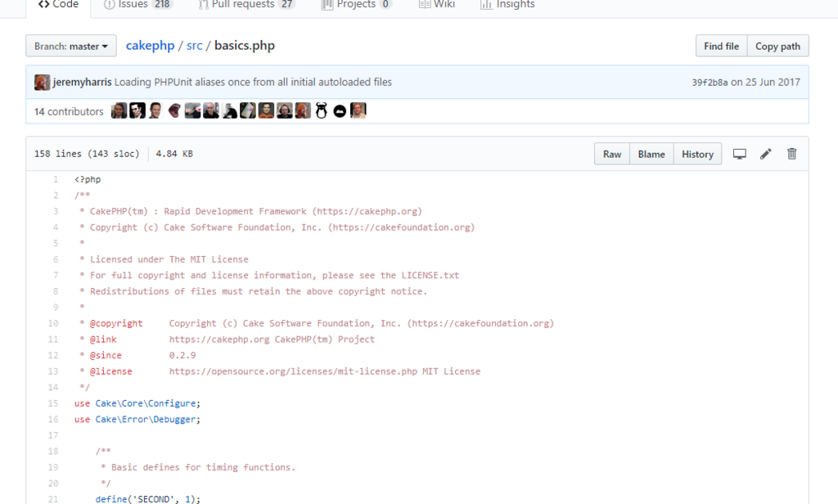Open the Insights tab

point(507,5)
